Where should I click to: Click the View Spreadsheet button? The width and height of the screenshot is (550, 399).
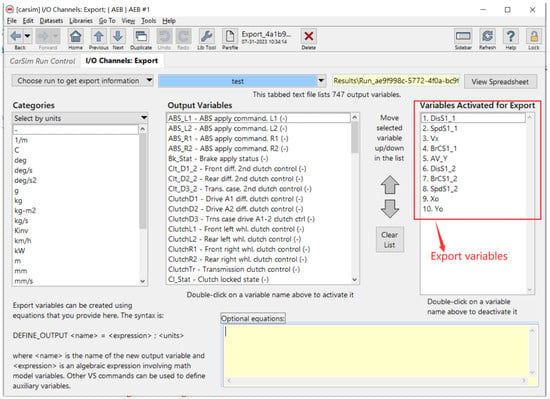point(500,82)
